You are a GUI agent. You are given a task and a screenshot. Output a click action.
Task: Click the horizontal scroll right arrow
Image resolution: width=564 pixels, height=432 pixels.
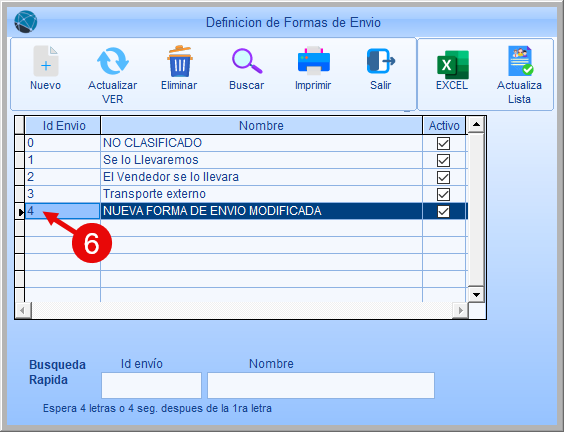pyautogui.click(x=460, y=310)
